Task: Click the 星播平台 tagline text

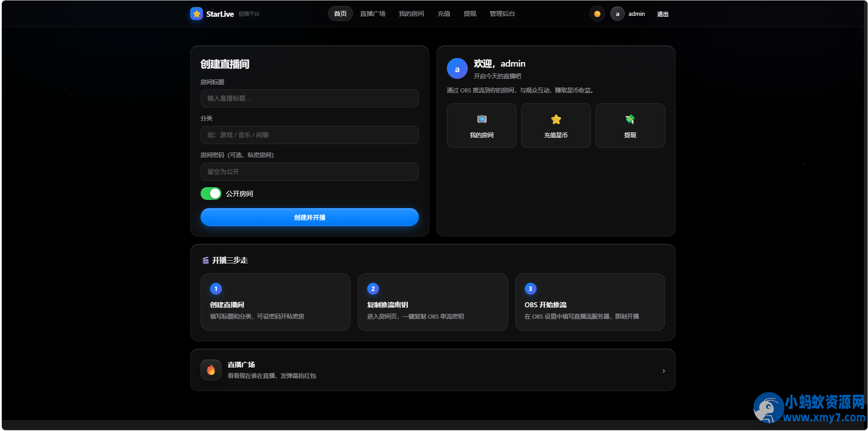Action: tap(249, 14)
